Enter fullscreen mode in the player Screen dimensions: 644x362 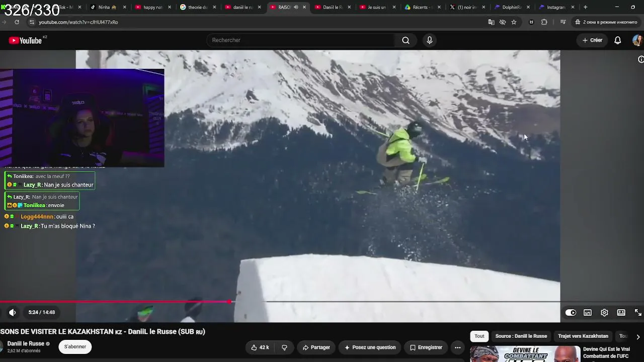click(637, 312)
